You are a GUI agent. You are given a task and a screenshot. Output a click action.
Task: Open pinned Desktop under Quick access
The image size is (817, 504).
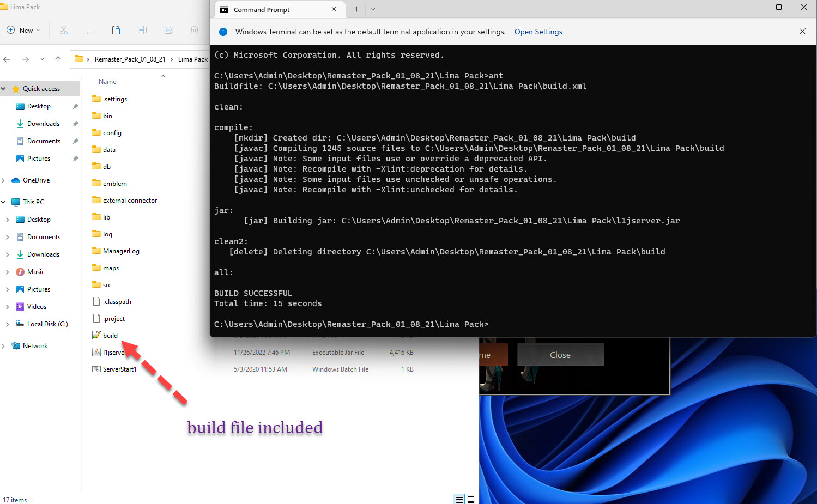coord(39,106)
